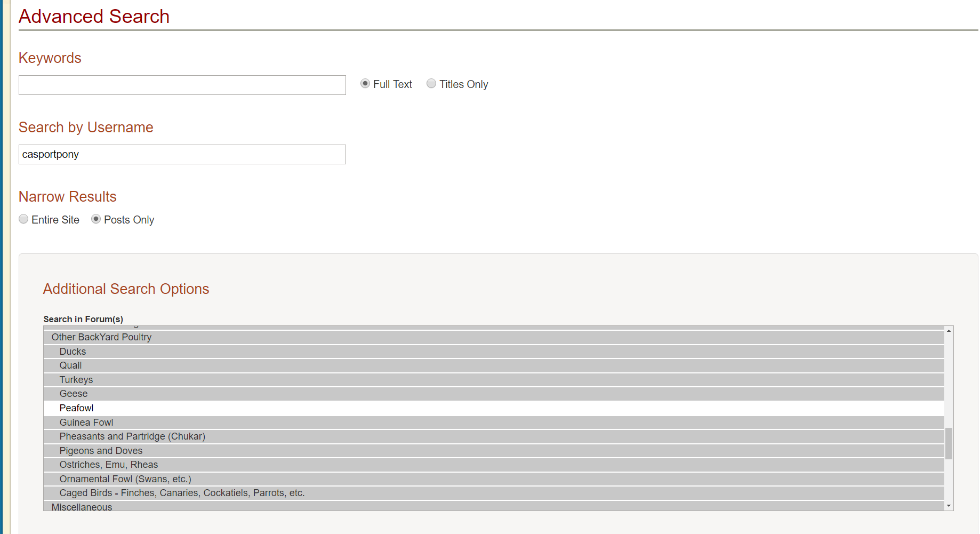Select Pheasants and Partridge (Chukar) forum
The width and height of the screenshot is (980, 534).
[x=132, y=436]
